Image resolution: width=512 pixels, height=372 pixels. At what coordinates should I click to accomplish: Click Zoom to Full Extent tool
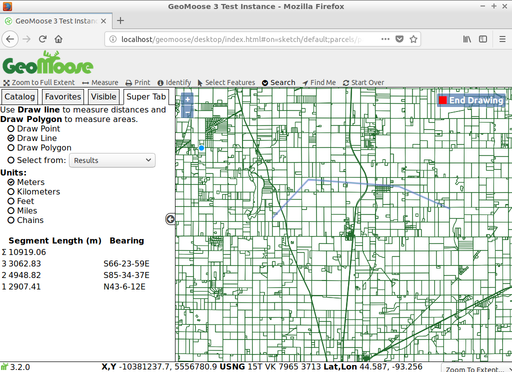coord(39,82)
